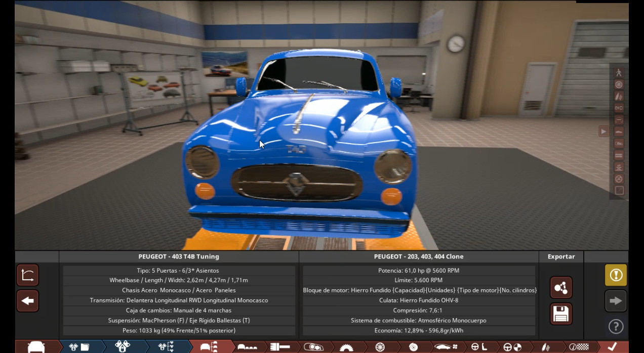The height and width of the screenshot is (353, 644).
Task: Click the Bloque de motor row
Action: click(419, 290)
